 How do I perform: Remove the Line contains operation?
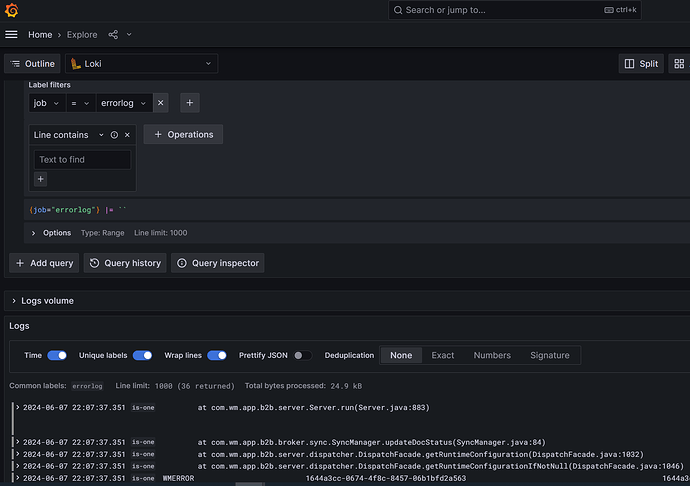(x=127, y=135)
